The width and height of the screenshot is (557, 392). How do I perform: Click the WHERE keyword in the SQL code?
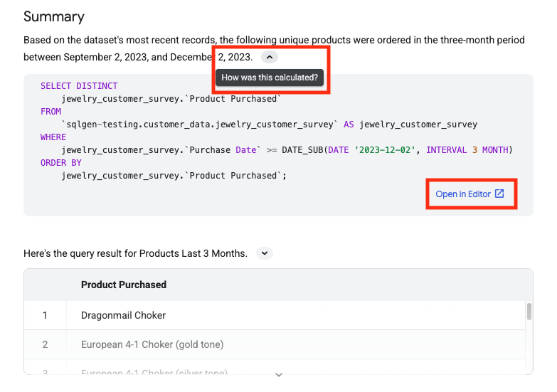coord(53,137)
